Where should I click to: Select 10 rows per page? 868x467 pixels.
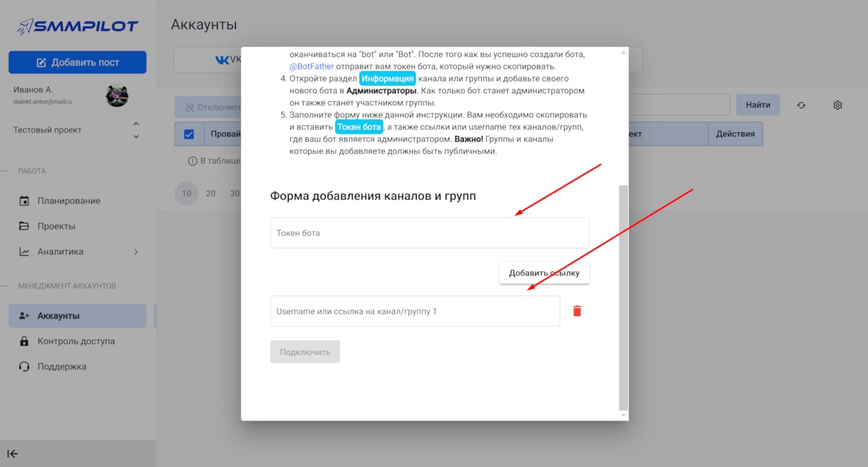coord(187,194)
